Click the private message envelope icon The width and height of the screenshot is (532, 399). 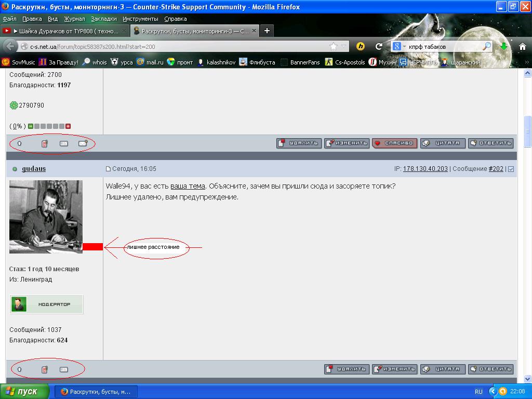tap(83, 143)
